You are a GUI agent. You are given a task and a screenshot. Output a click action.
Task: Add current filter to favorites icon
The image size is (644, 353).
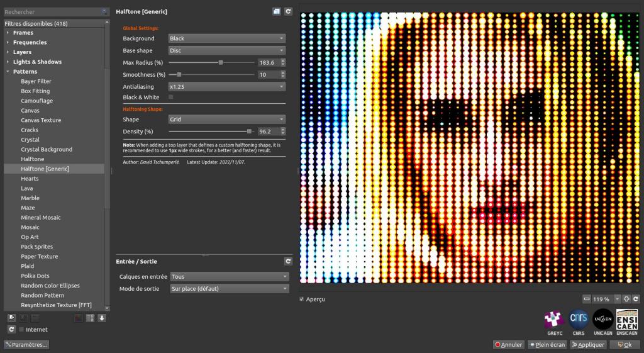click(11, 318)
